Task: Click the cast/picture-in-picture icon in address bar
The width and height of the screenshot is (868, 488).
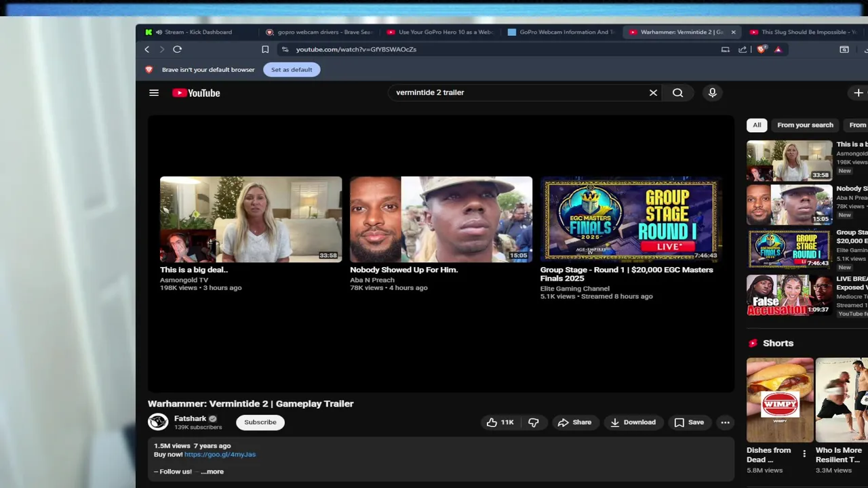Action: click(725, 49)
